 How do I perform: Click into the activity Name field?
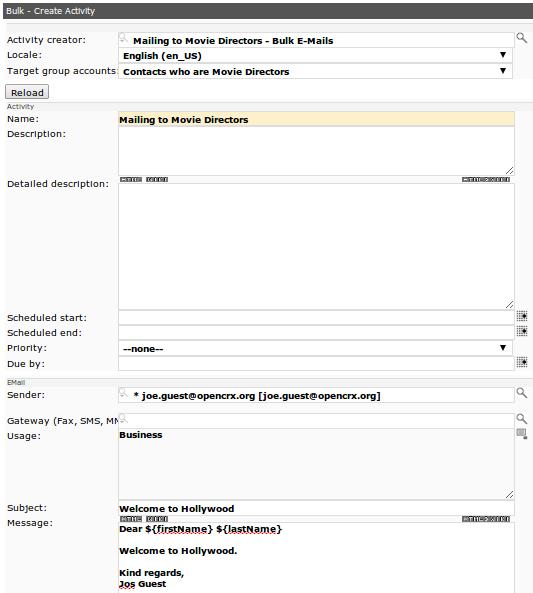[316, 120]
